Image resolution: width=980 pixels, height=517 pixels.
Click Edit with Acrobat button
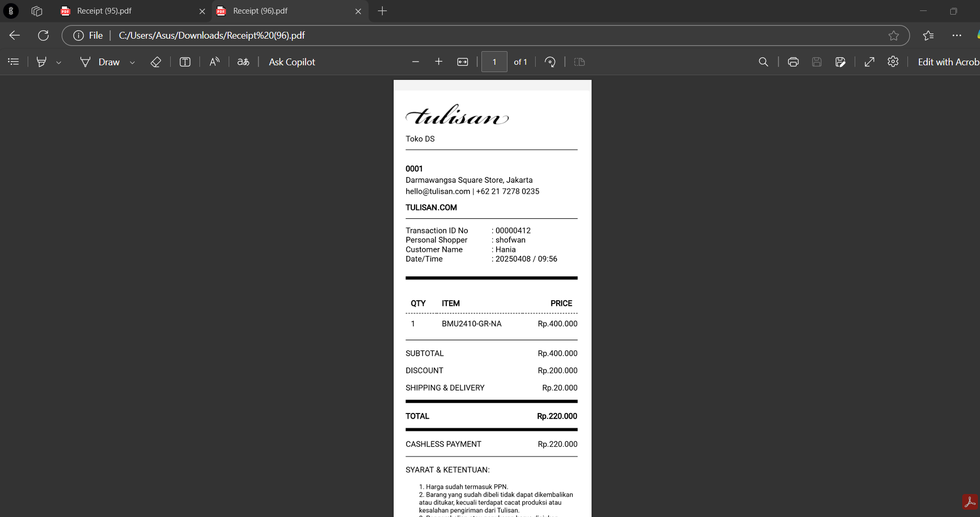point(948,62)
